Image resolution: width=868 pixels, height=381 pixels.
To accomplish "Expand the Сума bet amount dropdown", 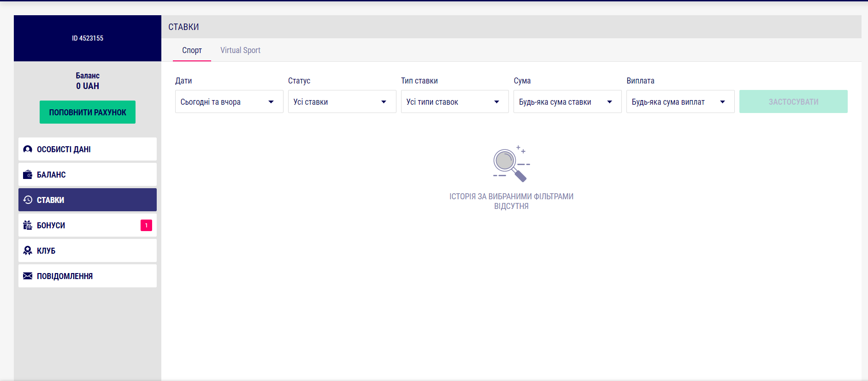I will coord(567,102).
